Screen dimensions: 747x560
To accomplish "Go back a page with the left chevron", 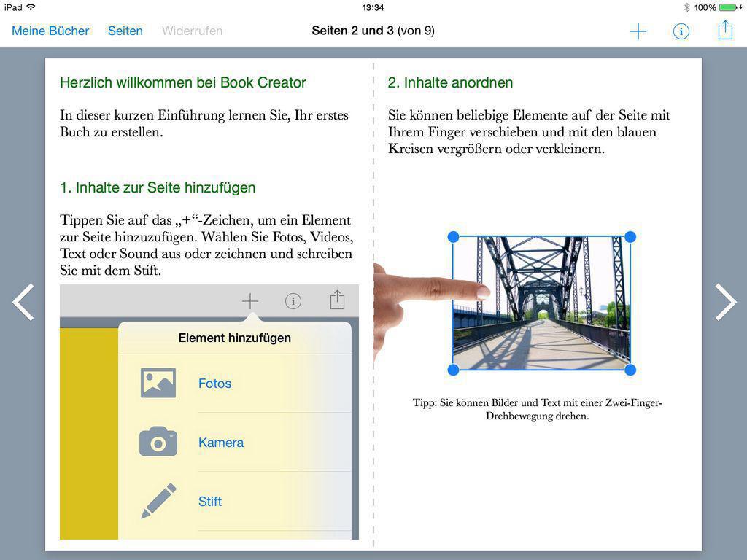I will click(23, 302).
